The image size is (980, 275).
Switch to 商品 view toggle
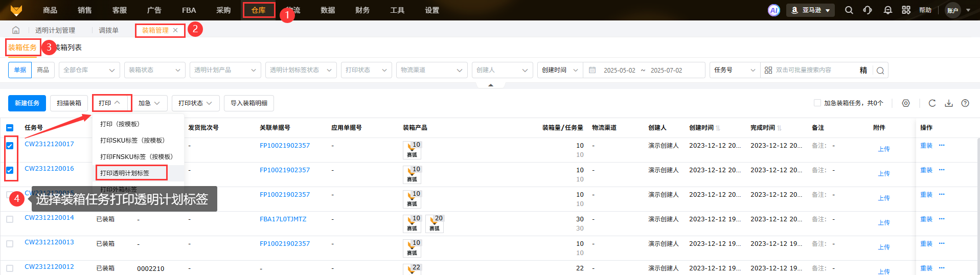point(43,70)
